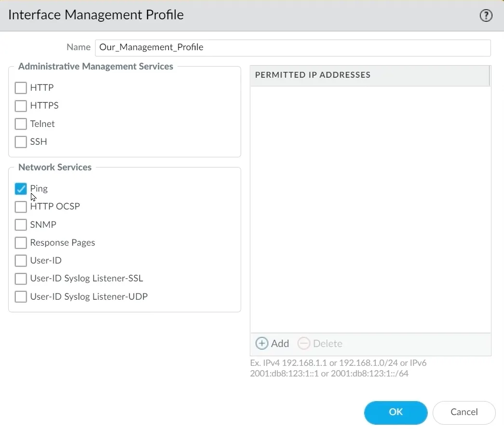
Task: Enable the HTTP management service
Action: pyautogui.click(x=21, y=88)
